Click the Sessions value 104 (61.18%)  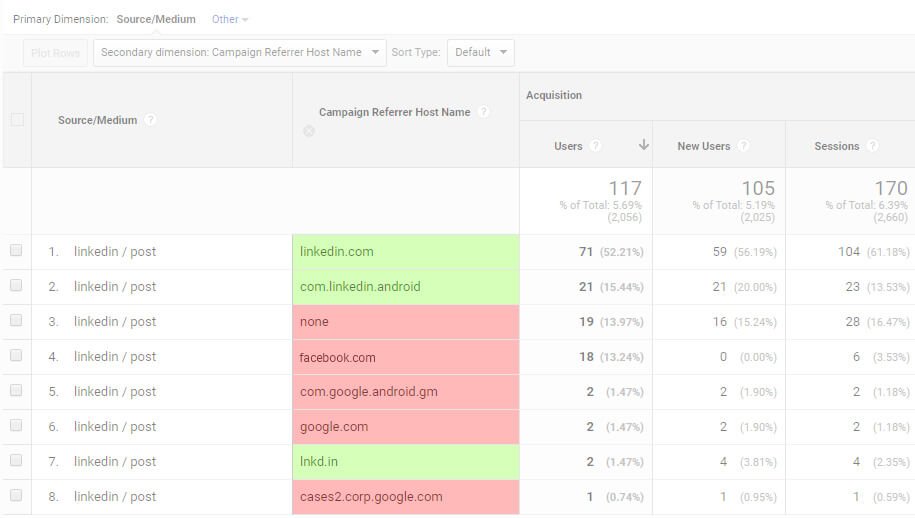874,252
